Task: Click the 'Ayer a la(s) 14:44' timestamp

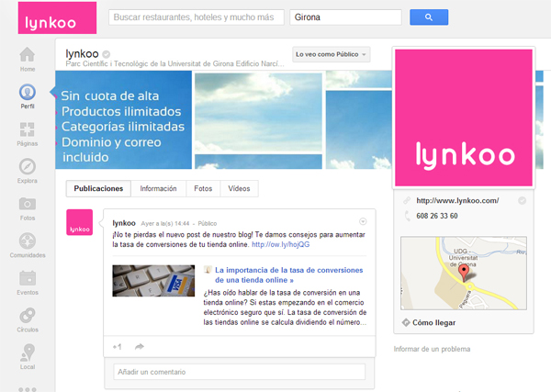Action: [x=165, y=223]
